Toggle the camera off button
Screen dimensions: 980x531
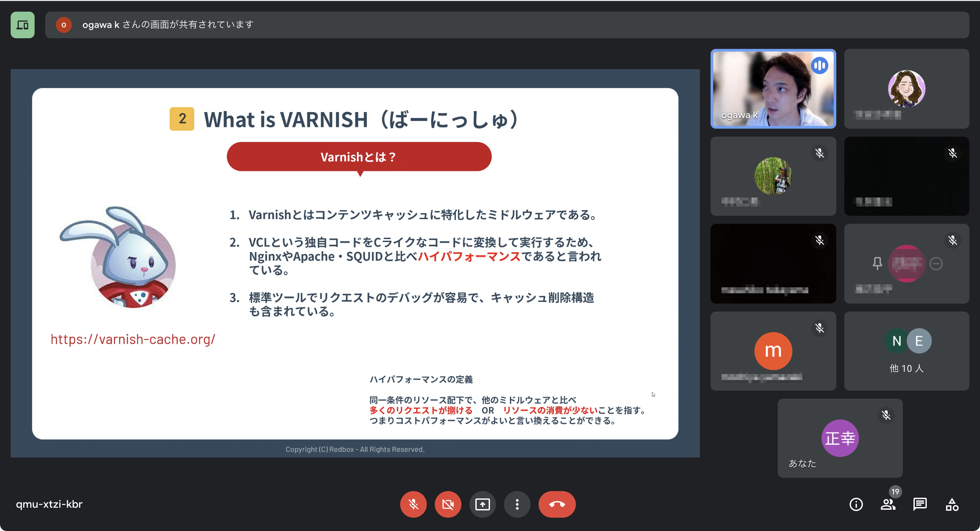[x=448, y=504]
